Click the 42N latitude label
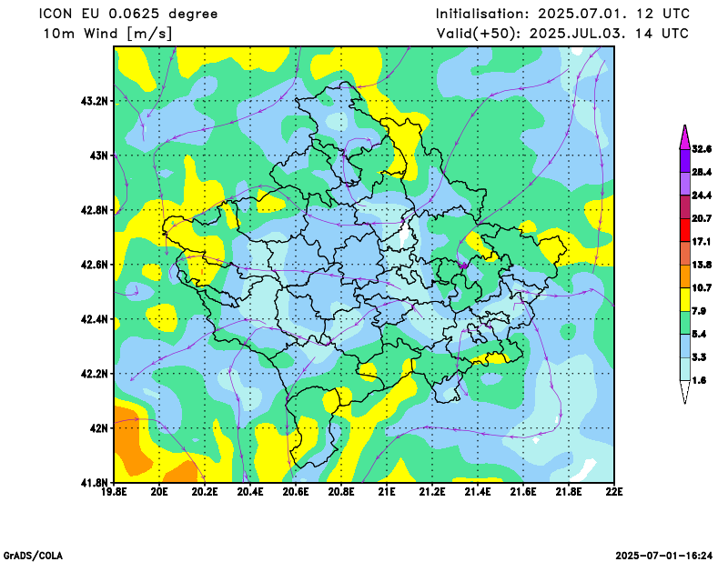Viewport: 728px width, 562px height. tap(98, 428)
